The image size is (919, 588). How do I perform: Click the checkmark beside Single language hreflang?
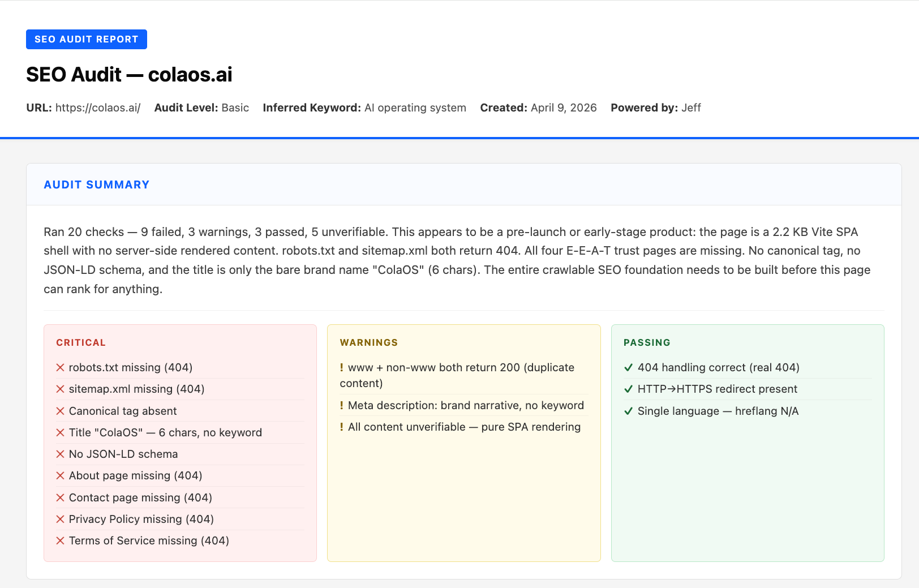pos(628,411)
